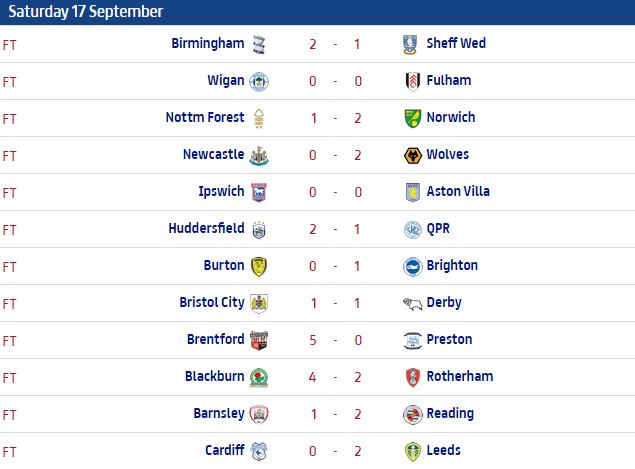
Task: Click the Derby club badge
Action: (408, 303)
